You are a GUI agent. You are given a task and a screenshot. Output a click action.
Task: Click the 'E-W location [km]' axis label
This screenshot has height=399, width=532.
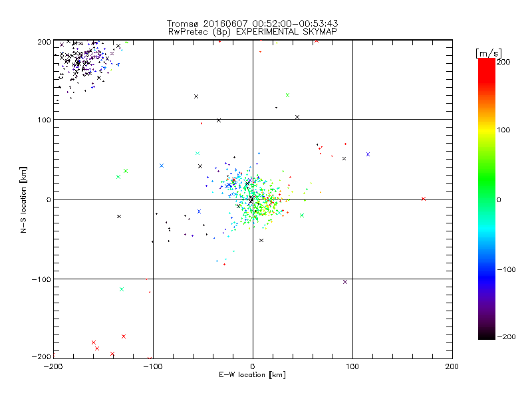[x=252, y=375]
